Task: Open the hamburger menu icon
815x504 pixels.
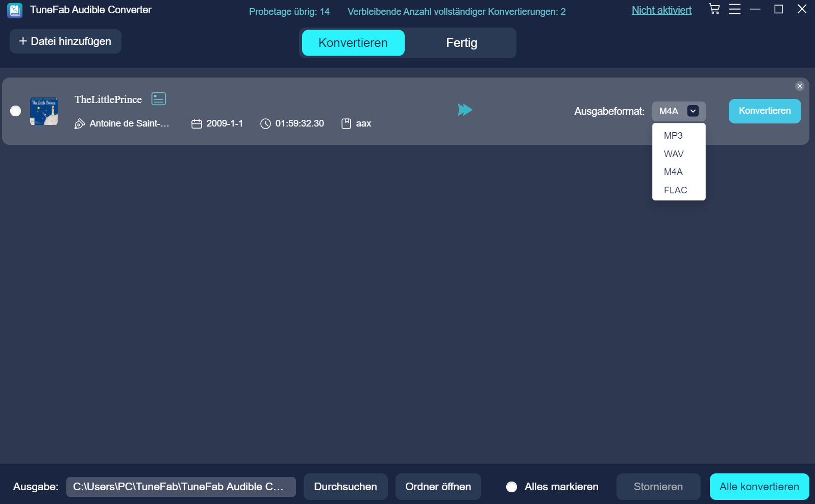Action: coord(734,9)
